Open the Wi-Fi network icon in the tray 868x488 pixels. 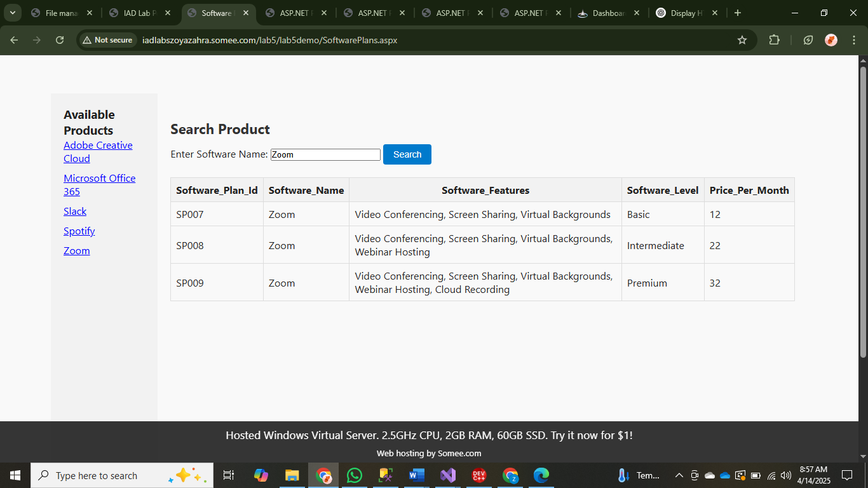[771, 475]
